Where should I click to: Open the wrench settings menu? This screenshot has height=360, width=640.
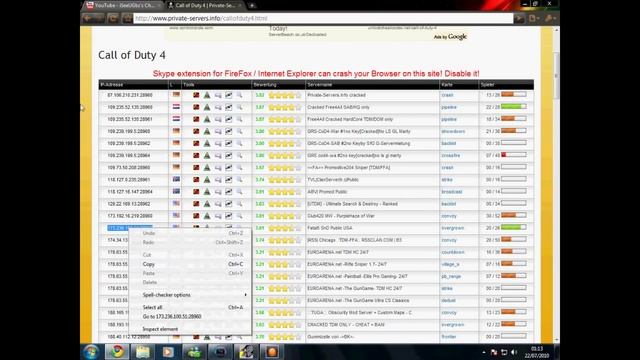[550, 18]
